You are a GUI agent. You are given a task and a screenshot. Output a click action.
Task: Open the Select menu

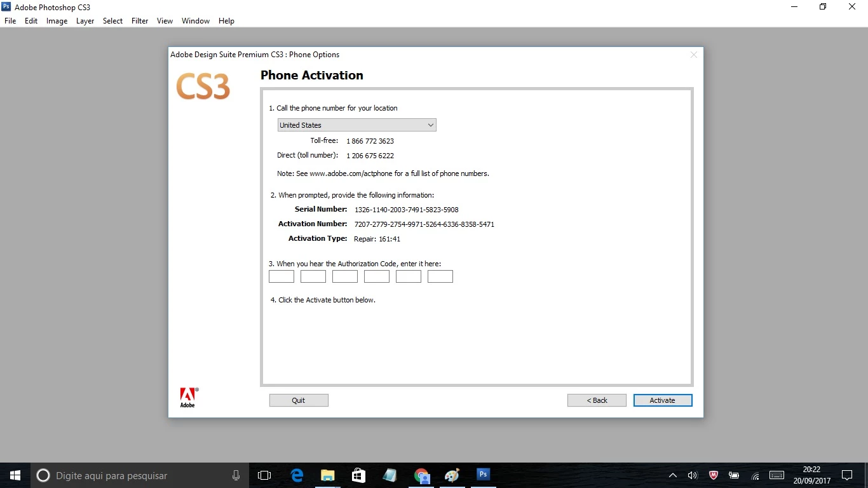click(x=112, y=21)
